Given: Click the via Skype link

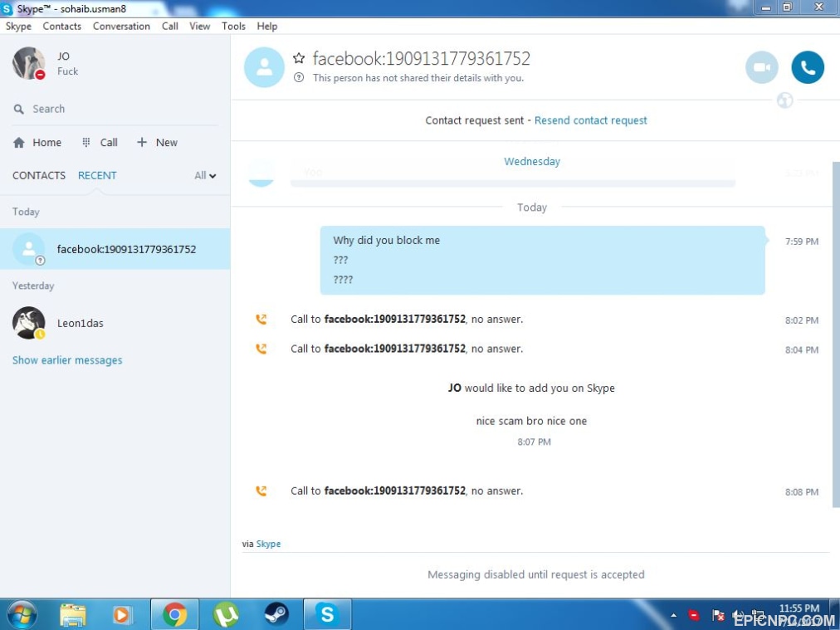Looking at the screenshot, I should 268,544.
